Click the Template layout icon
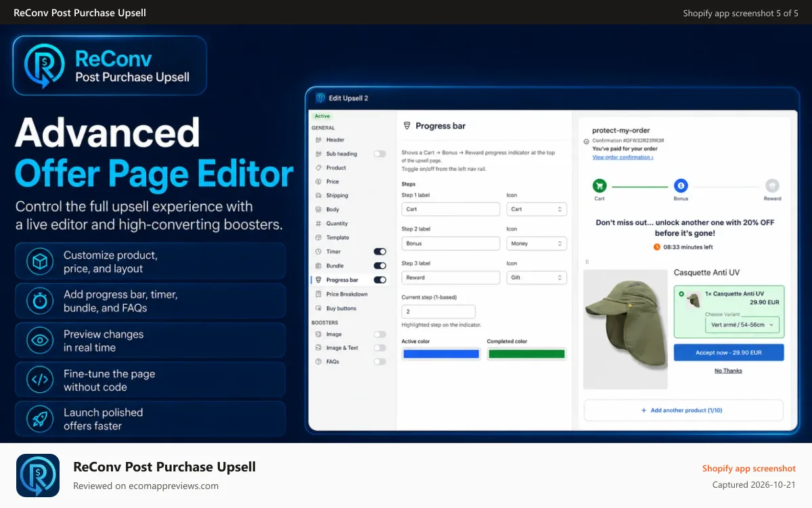Viewport: 812px width, 508px height. point(318,238)
